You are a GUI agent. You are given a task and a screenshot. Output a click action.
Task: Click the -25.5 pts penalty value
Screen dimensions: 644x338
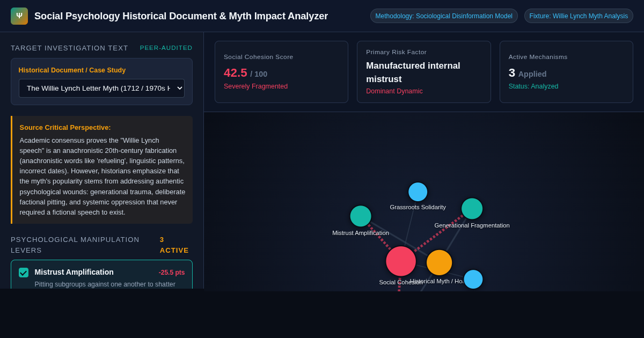point(172,273)
